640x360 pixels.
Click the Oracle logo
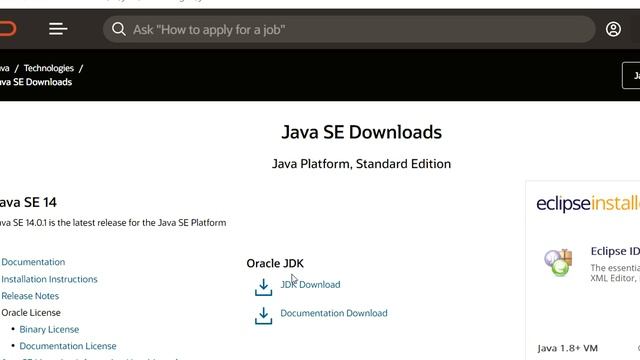tap(8, 29)
